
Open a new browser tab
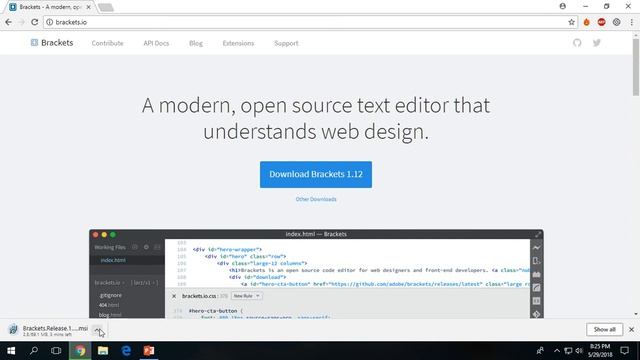click(106, 7)
